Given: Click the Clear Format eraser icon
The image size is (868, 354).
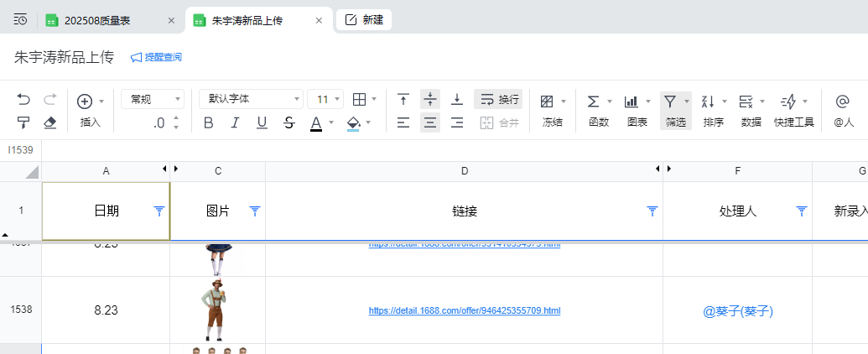Looking at the screenshot, I should tap(49, 122).
